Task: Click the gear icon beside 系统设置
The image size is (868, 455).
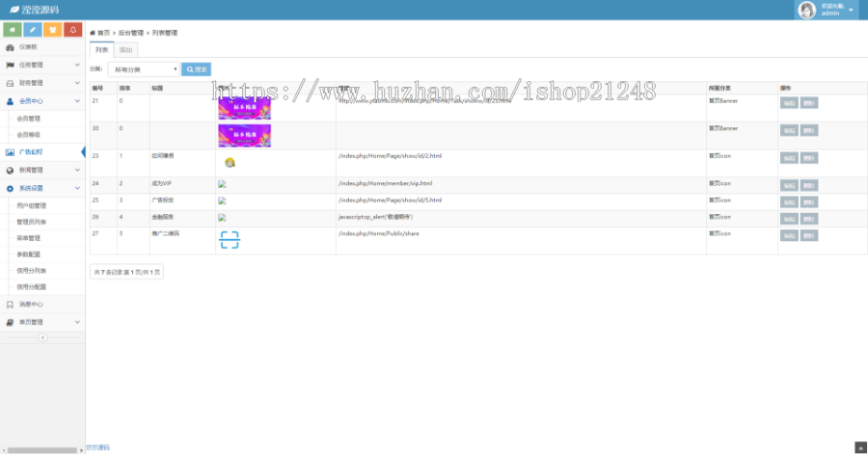Action: pos(10,189)
